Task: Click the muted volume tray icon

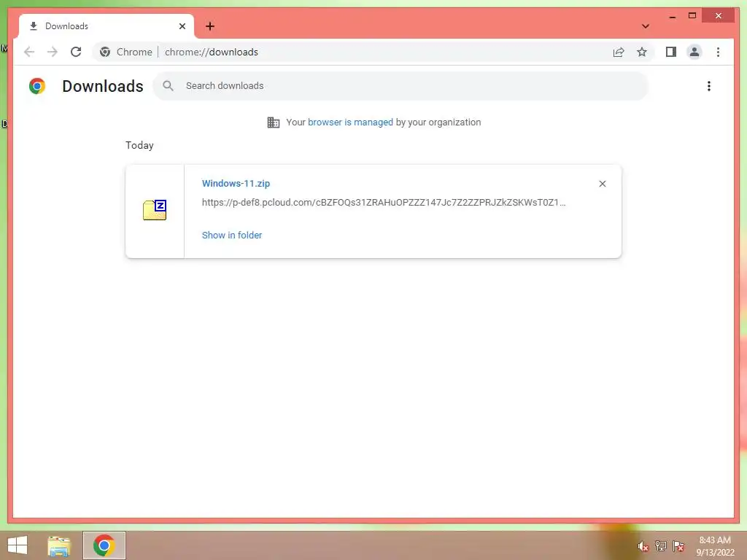Action: (643, 546)
